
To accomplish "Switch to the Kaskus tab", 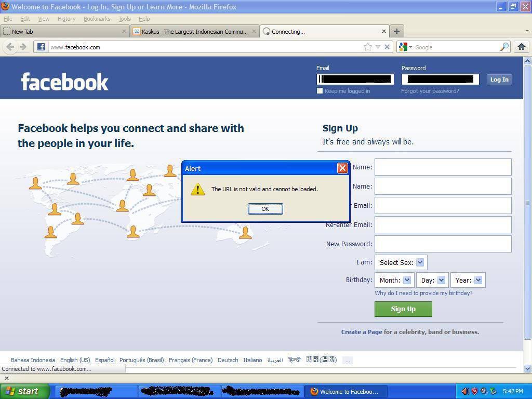I will point(194,31).
